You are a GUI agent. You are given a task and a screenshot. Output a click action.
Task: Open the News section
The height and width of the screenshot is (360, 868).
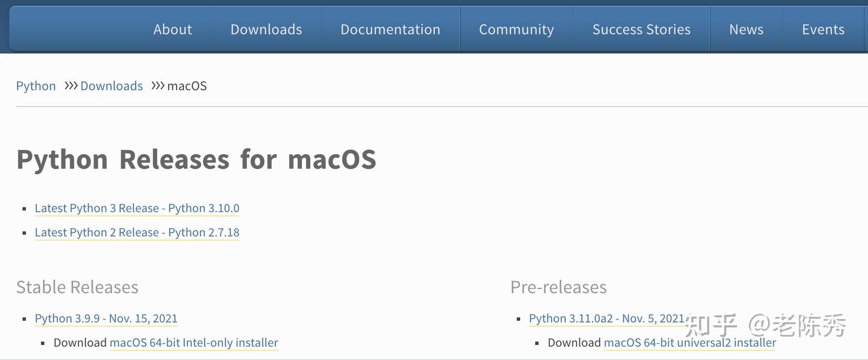click(746, 28)
